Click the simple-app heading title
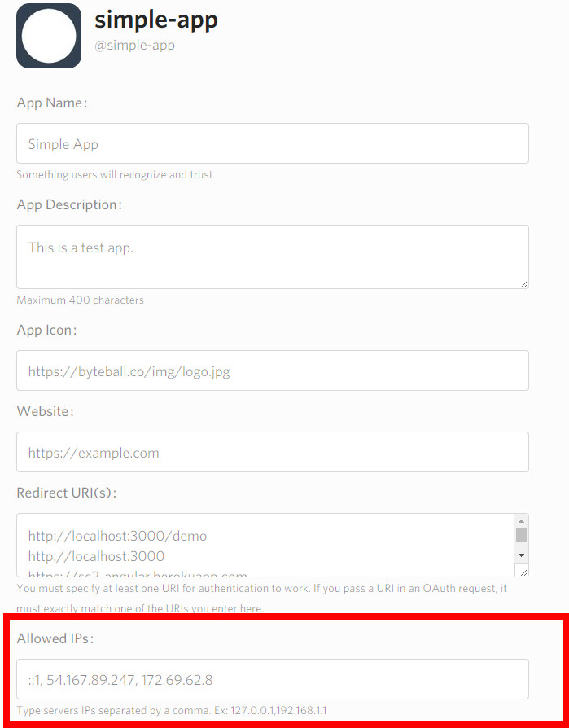 tap(156, 20)
